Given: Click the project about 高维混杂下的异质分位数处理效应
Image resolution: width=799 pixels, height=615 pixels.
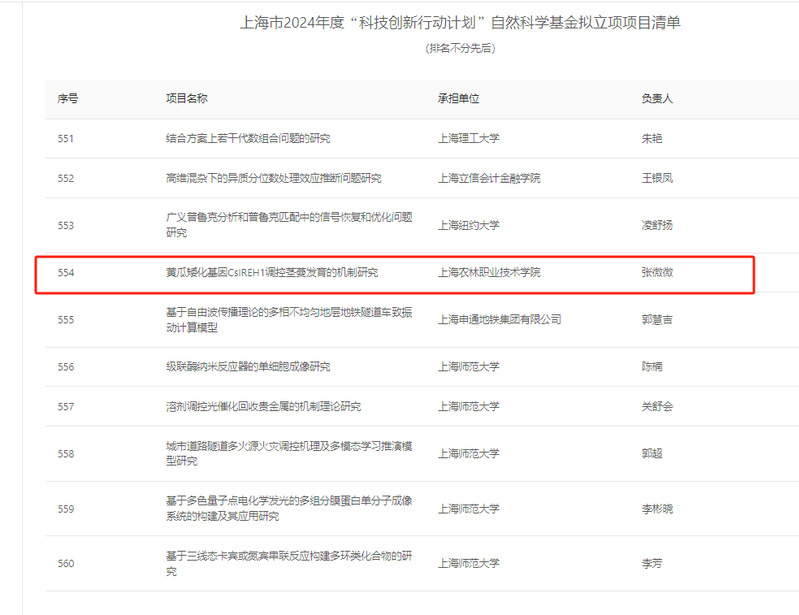Looking at the screenshot, I should point(273,178).
